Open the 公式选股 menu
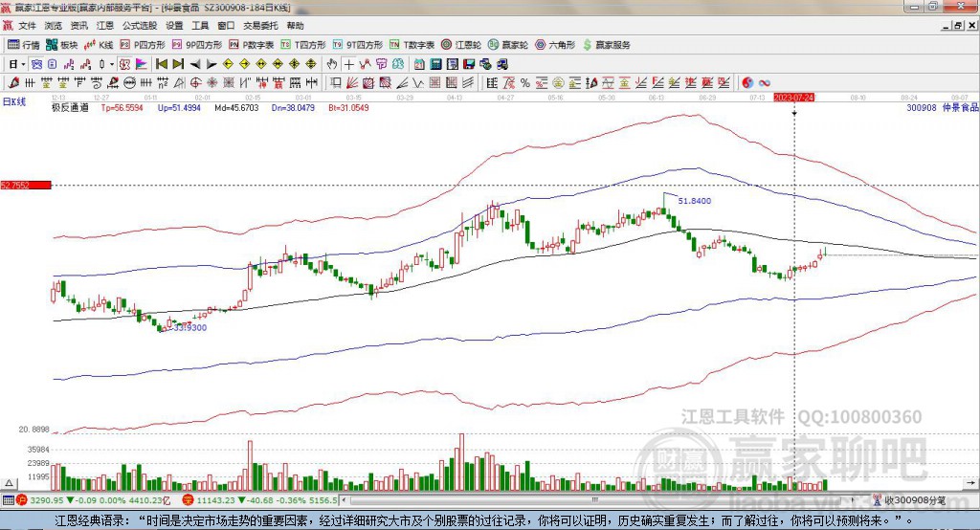The image size is (980, 530). tap(139, 26)
